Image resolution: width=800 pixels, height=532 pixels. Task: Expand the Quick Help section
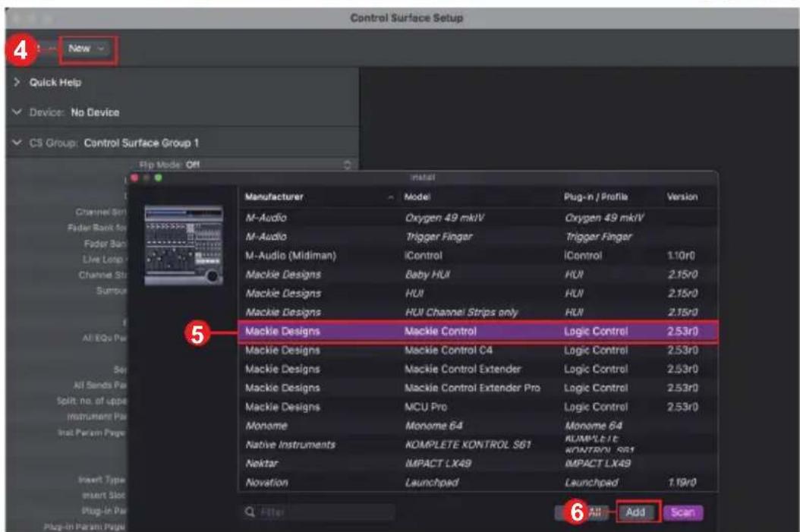tap(17, 82)
